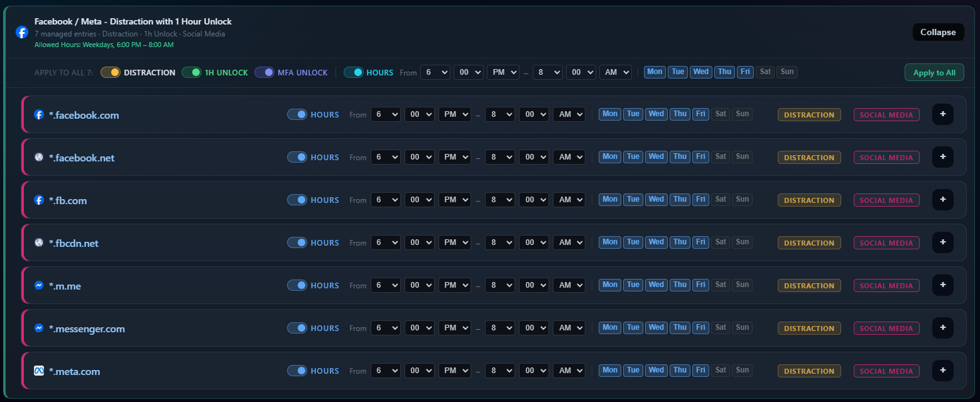The height and width of the screenshot is (402, 980).
Task: Open the start hour dropdown for *.facebook.com
Action: click(386, 114)
